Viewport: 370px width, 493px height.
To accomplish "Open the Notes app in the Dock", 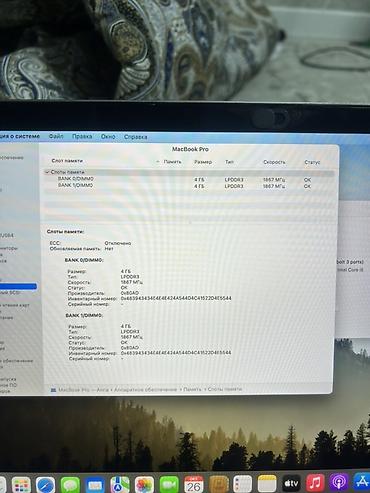I will [x=267, y=484].
